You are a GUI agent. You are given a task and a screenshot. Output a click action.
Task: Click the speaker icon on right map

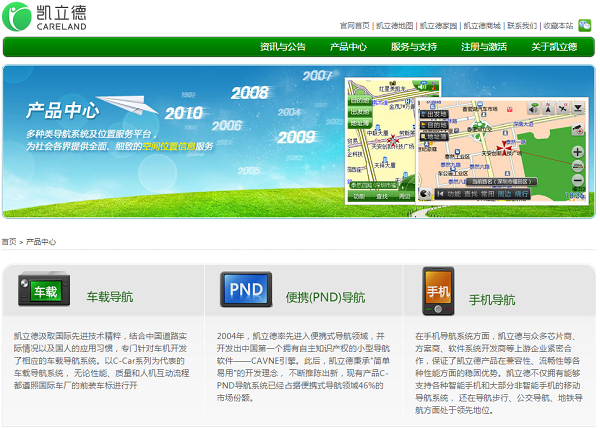533,108
